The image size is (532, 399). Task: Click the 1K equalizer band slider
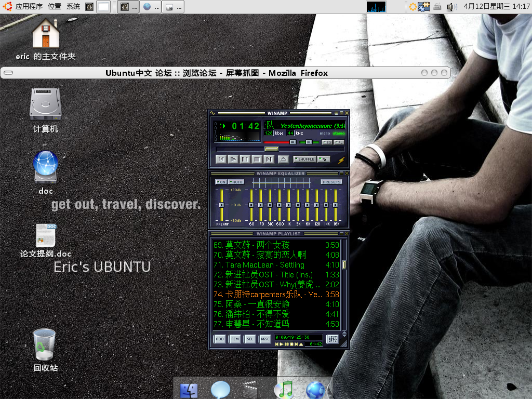click(289, 205)
